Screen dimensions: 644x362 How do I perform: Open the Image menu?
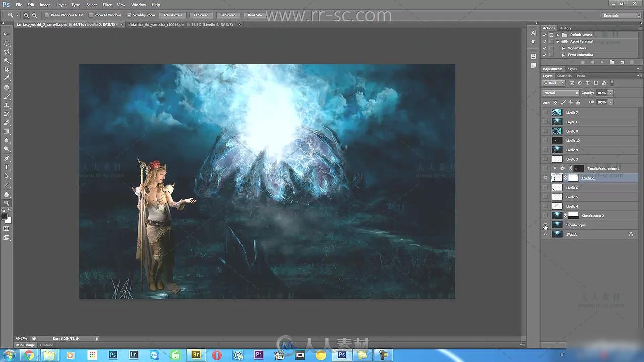tap(45, 5)
